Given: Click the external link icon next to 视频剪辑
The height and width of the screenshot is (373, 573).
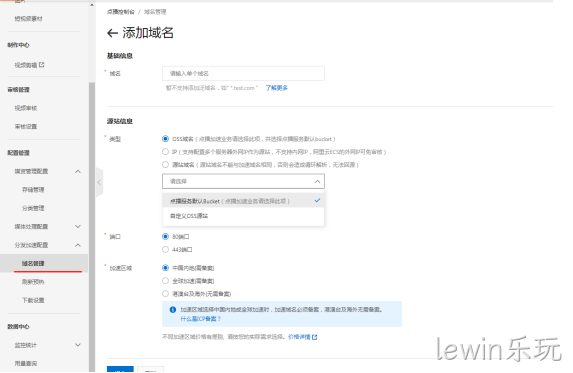Looking at the screenshot, I should point(42,65).
